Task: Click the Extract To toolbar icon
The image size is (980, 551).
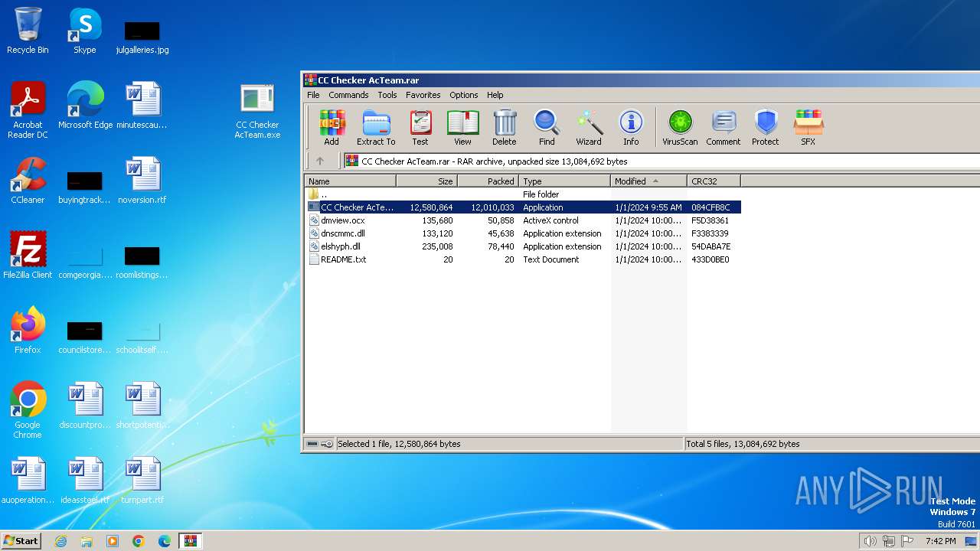Action: 376,127
